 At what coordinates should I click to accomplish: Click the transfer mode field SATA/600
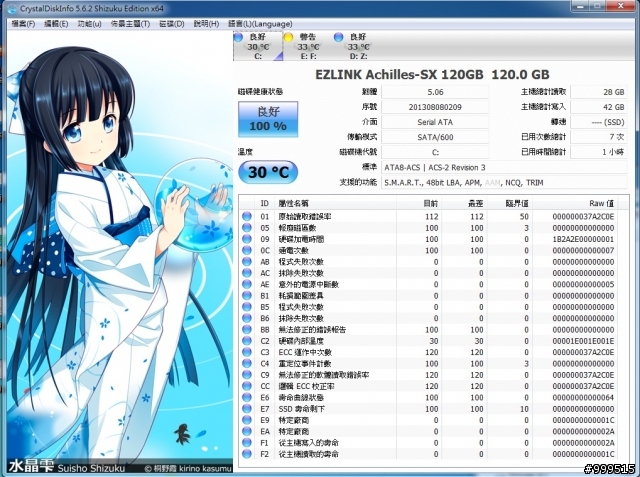tap(435, 137)
